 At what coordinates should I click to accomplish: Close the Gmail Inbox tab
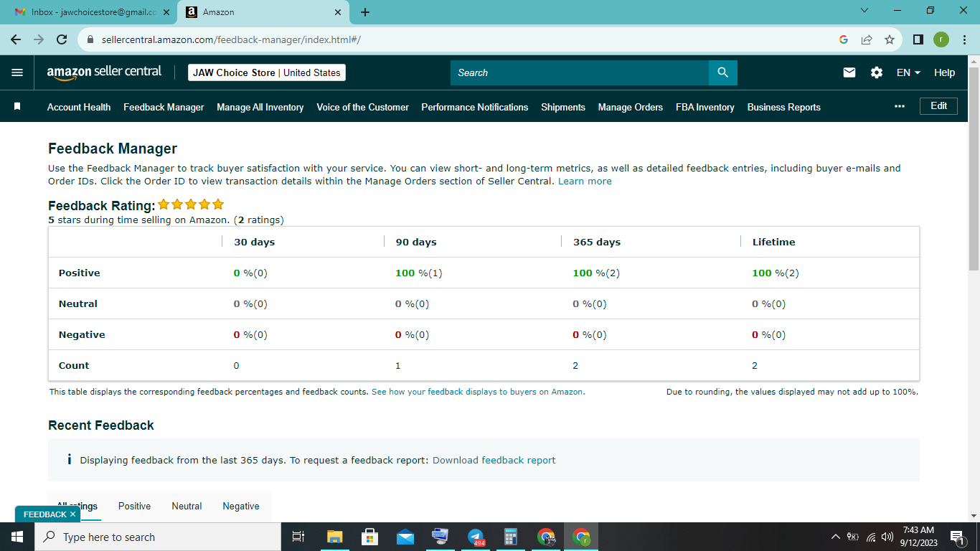click(x=166, y=12)
